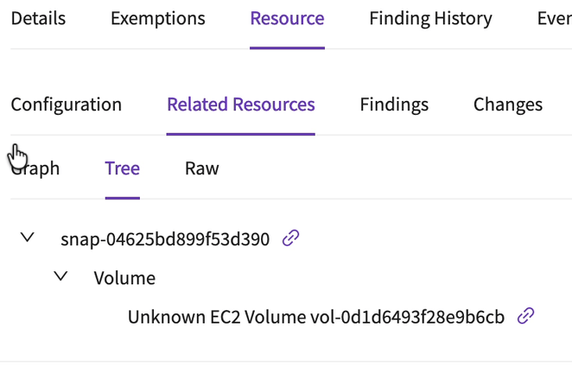Screen dimensions: 572x392
Task: Click the Unknown EC2 Volume entry
Action: (216, 318)
